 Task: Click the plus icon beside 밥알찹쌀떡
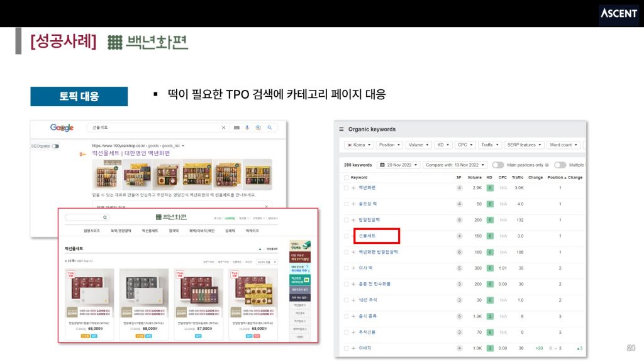pyautogui.click(x=353, y=220)
